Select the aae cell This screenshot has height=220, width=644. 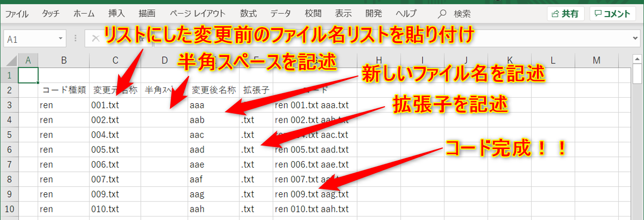point(214,165)
